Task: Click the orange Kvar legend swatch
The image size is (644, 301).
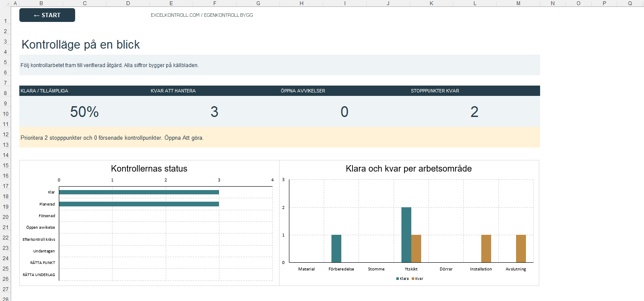Action: (x=413, y=279)
